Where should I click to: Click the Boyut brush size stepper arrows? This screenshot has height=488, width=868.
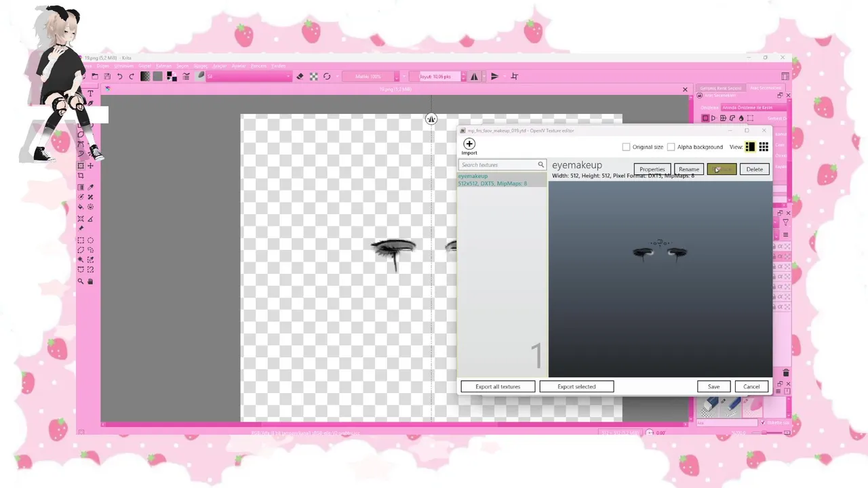(464, 76)
